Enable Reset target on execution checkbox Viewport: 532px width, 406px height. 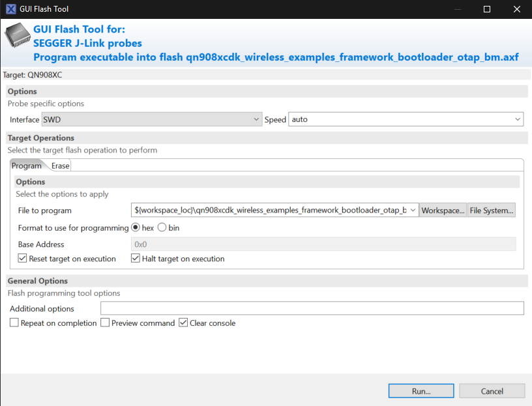pos(23,259)
